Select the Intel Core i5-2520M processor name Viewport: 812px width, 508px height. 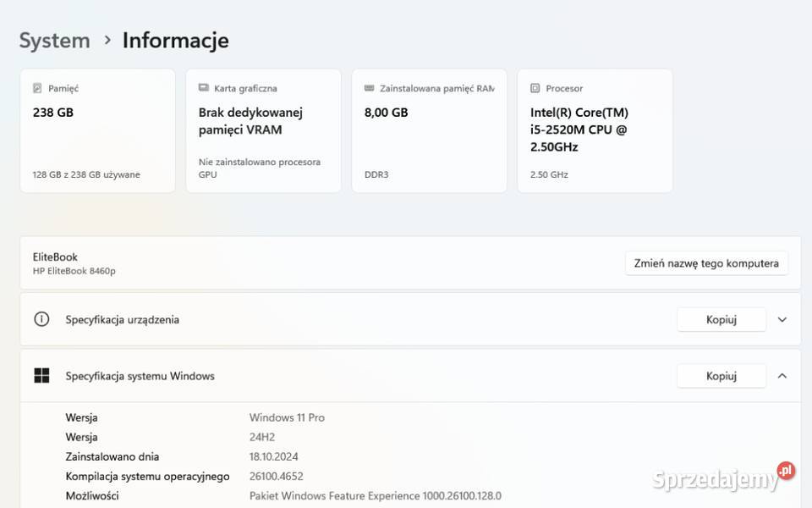pos(579,130)
